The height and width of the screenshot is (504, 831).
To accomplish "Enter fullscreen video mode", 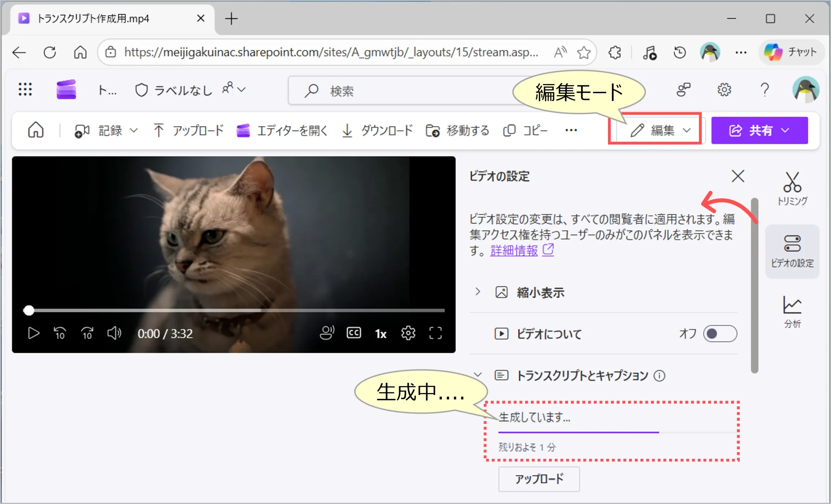I will point(435,333).
